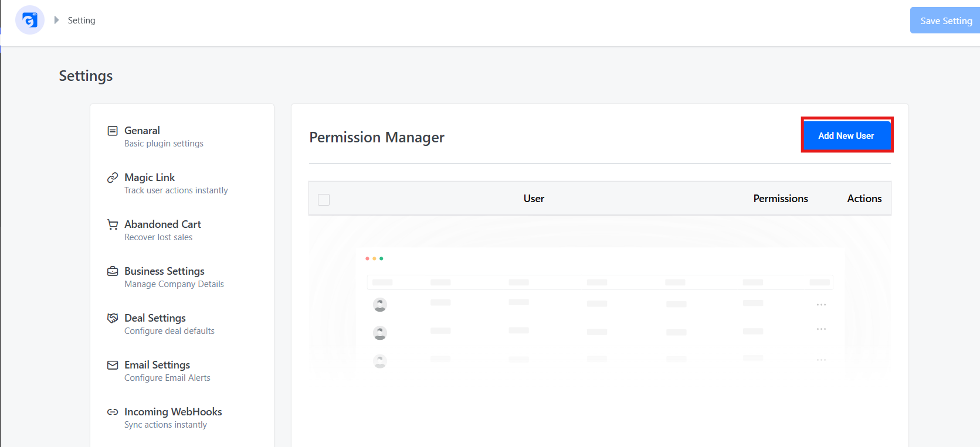Click 'Sync actions instantly' description text
This screenshot has height=447, width=980.
(165, 425)
